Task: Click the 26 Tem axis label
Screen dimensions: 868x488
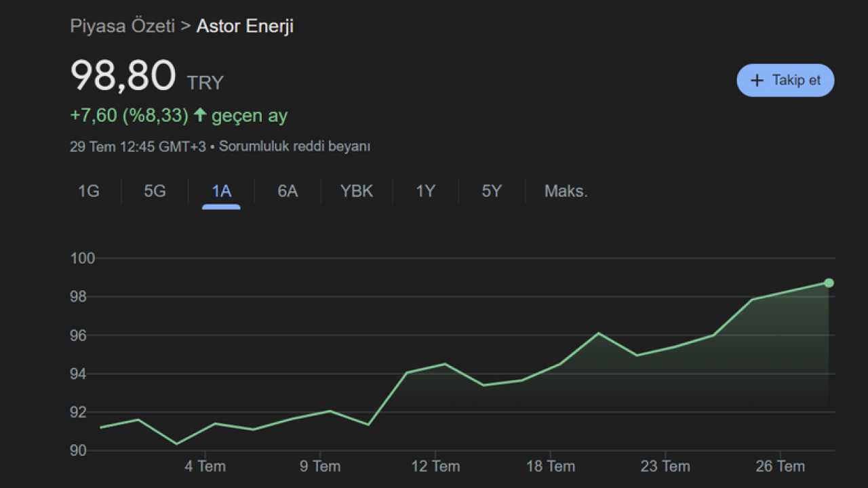Action: click(x=781, y=466)
